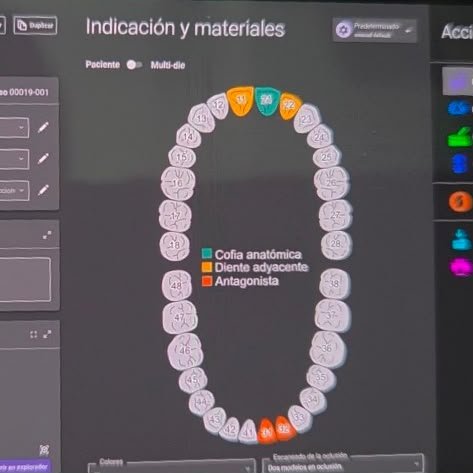Open the Colores dropdown

pos(172,467)
